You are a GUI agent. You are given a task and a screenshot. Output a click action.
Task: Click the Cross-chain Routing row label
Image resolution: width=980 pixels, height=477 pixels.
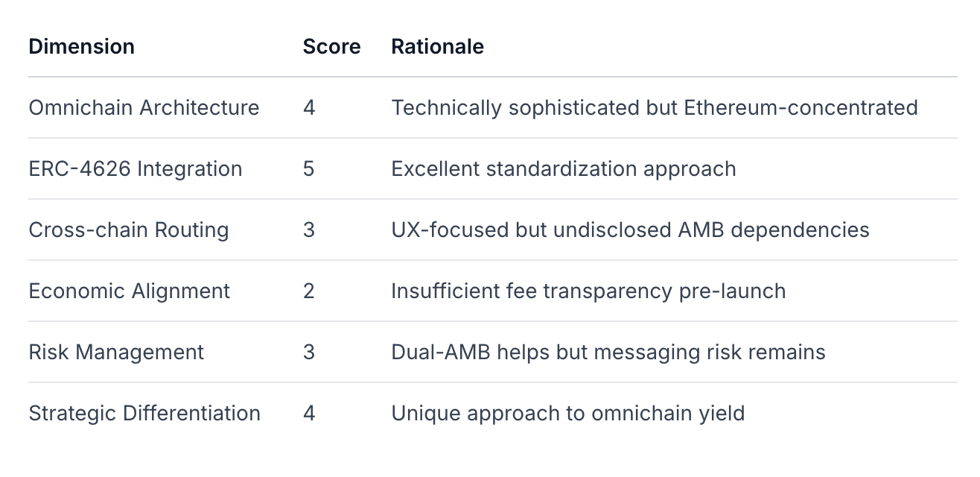128,230
